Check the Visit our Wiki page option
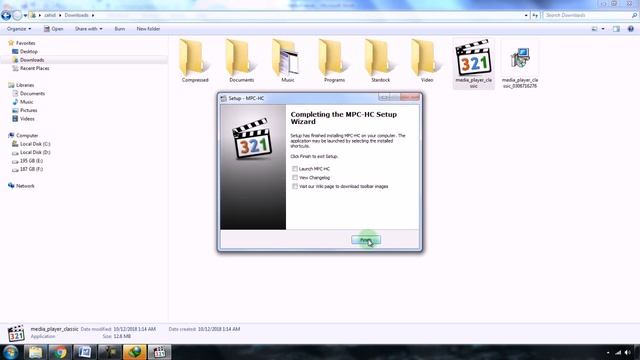This screenshot has width=640, height=360. 295,187
